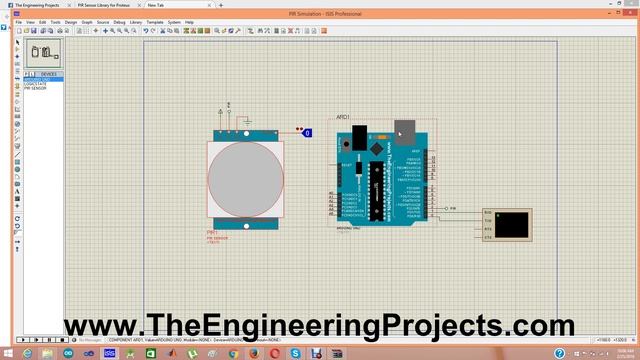
Task: Select the Selection Mode arrow tool
Action: click(17, 42)
